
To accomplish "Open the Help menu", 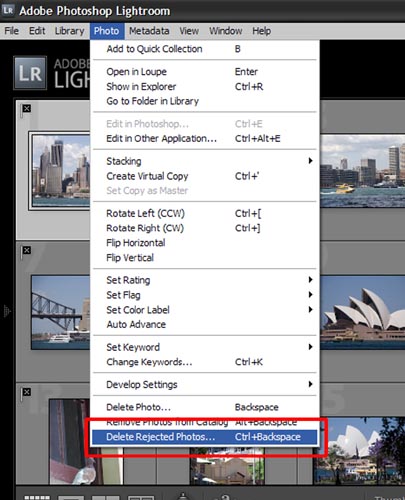I will tap(261, 31).
